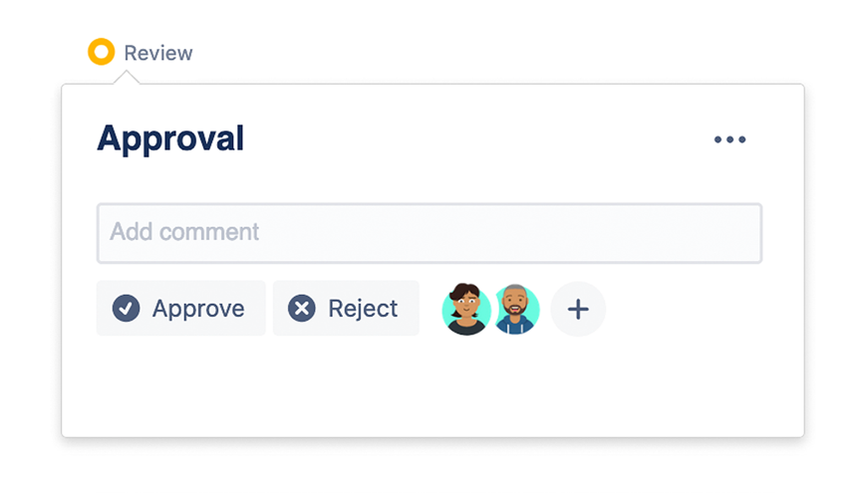Click the checkmark icon beside Approve
This screenshot has height=494, width=868.
[126, 309]
